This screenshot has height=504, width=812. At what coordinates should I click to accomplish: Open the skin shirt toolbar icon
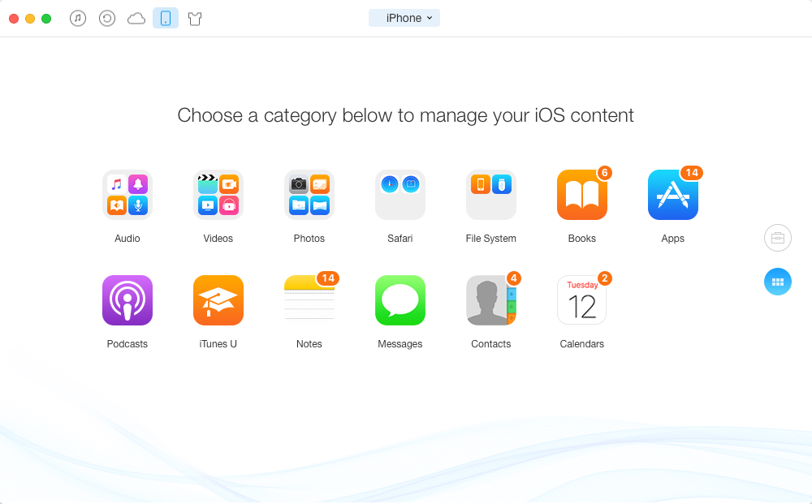(195, 19)
